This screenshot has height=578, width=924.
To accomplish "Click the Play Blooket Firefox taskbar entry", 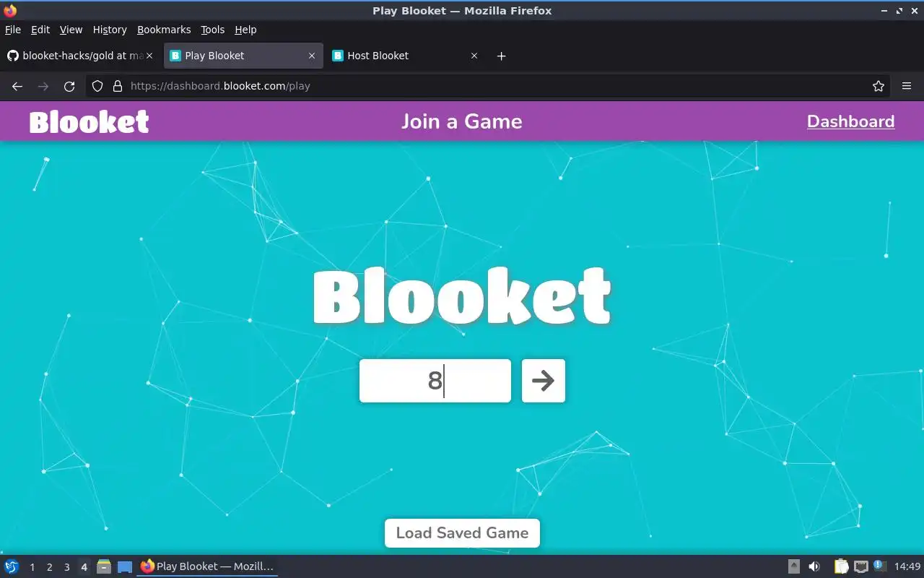I will point(207,566).
